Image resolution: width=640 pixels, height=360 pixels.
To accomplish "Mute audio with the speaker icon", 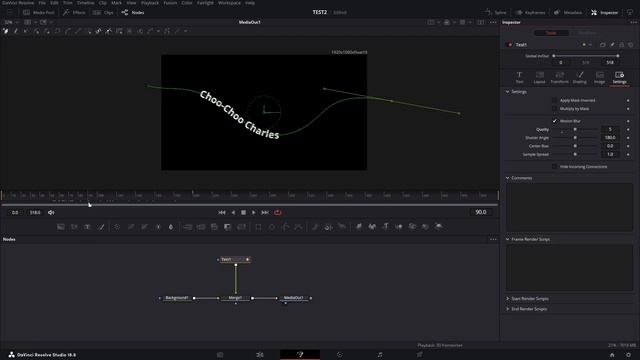I will (x=51, y=213).
